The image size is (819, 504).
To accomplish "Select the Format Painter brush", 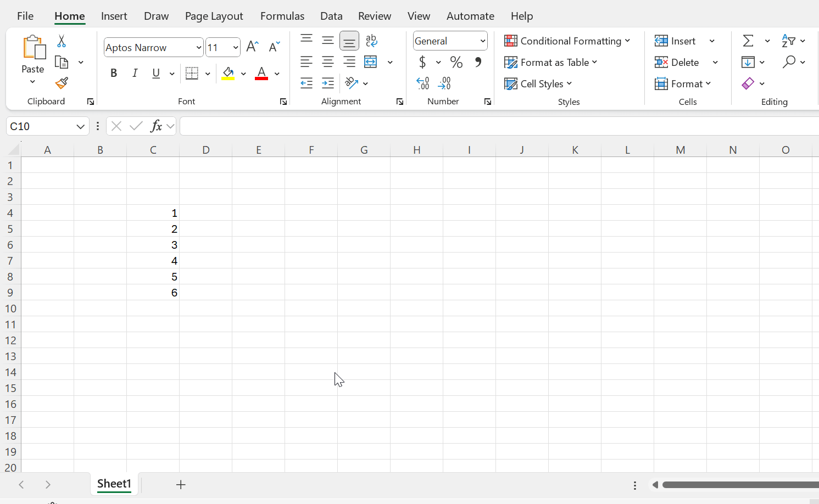I will pyautogui.click(x=62, y=83).
